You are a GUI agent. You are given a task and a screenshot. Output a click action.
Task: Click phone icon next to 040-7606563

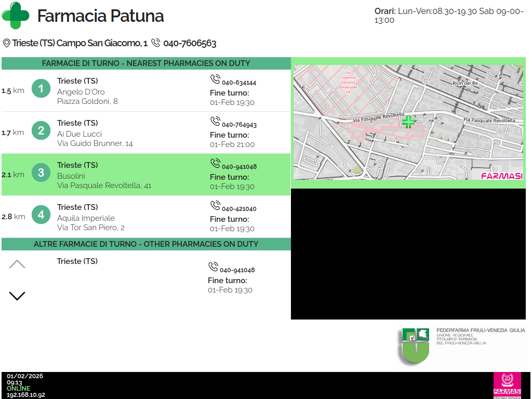[x=155, y=43]
